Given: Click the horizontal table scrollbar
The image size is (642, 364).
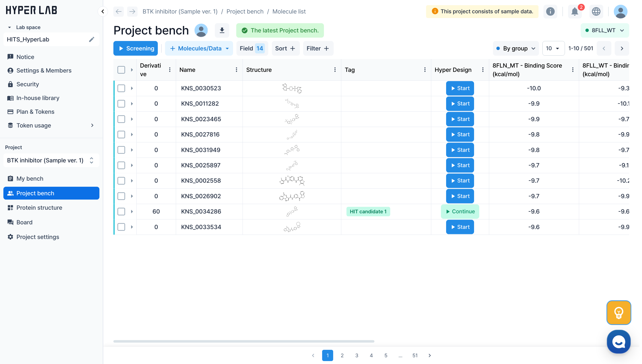Looking at the screenshot, I should point(244,341).
